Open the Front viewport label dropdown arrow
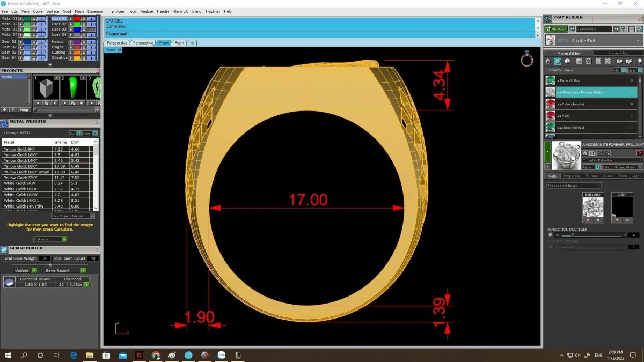This screenshot has width=644, height=362. pyautogui.click(x=120, y=50)
